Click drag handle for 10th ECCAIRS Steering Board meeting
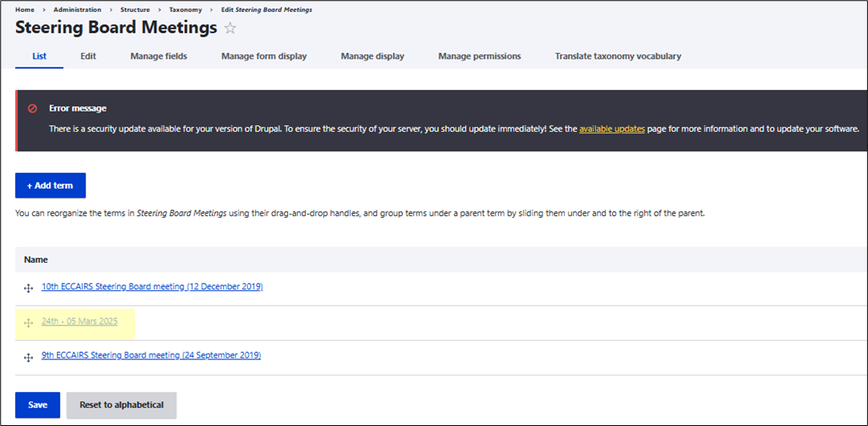 pos(28,288)
